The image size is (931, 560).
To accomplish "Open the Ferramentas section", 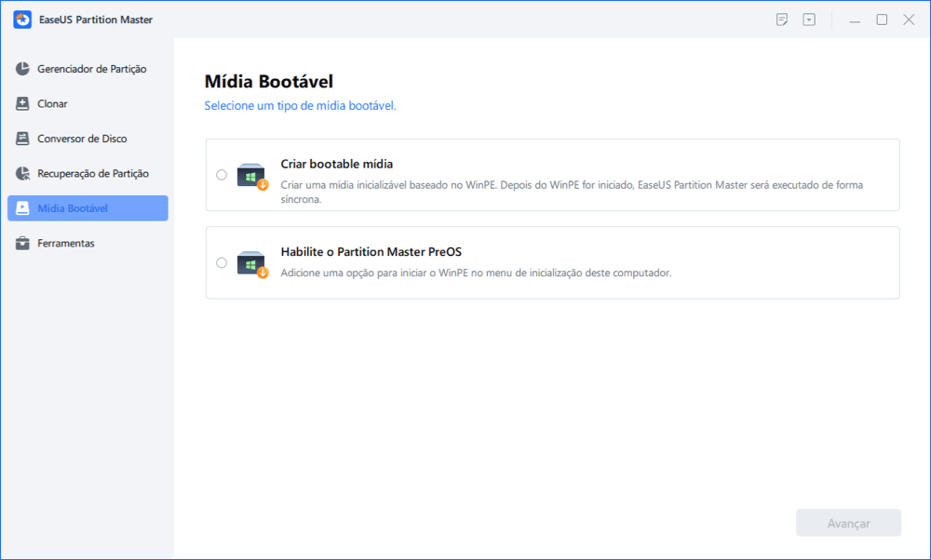I will point(88,243).
